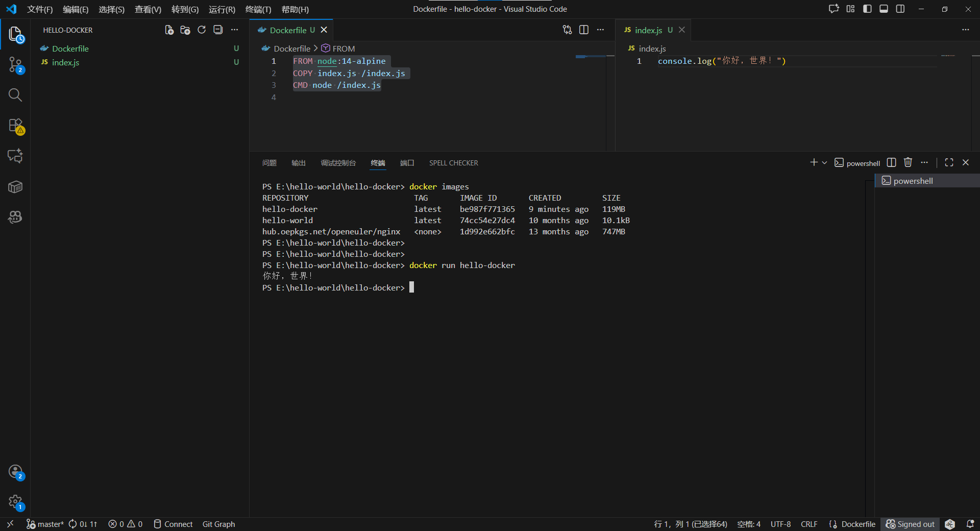Open the 查看(V) menu

pos(148,9)
